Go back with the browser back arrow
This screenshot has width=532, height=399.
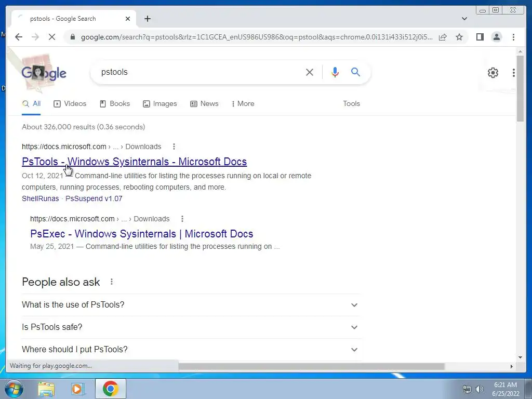point(19,37)
